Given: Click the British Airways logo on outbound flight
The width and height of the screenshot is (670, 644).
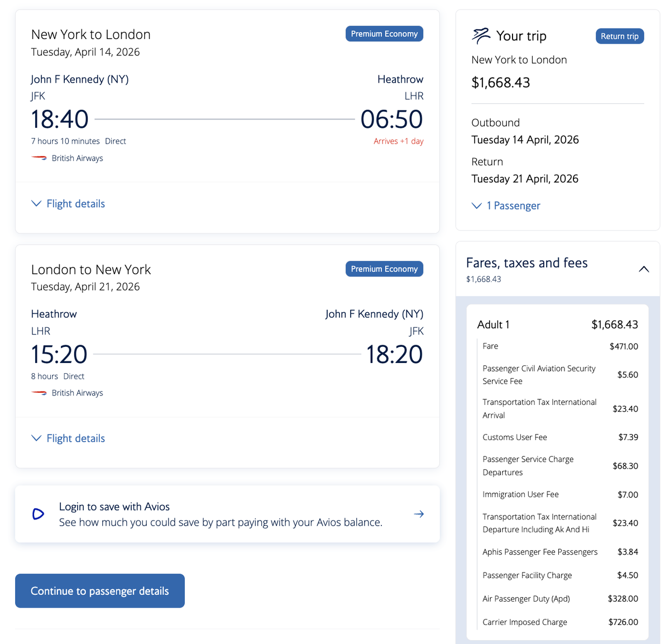Looking at the screenshot, I should (39, 158).
